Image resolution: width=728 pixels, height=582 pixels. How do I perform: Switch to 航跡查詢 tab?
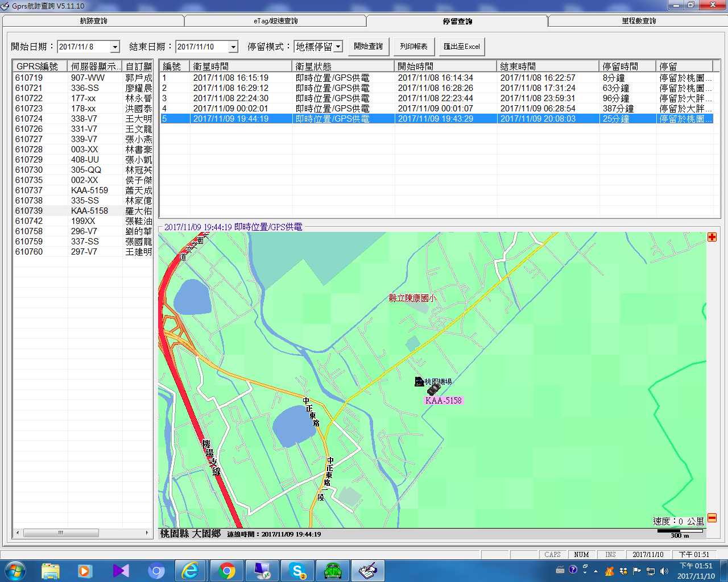coord(93,21)
